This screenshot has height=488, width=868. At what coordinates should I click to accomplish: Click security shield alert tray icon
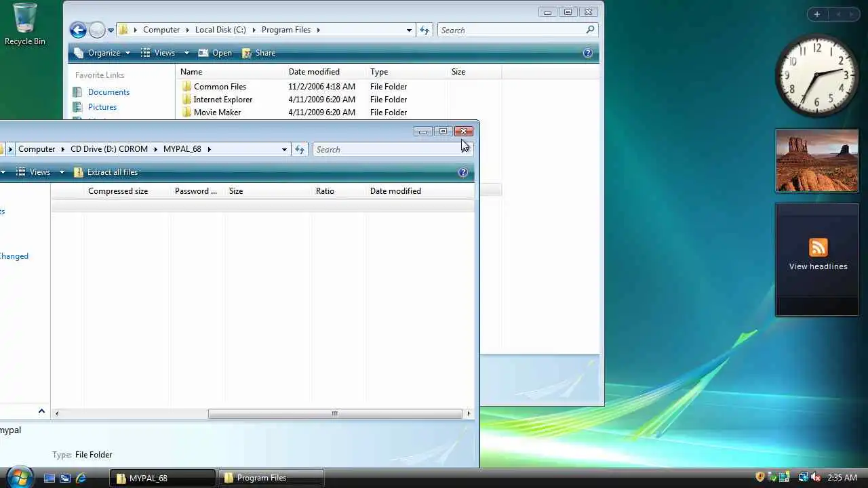click(x=760, y=477)
